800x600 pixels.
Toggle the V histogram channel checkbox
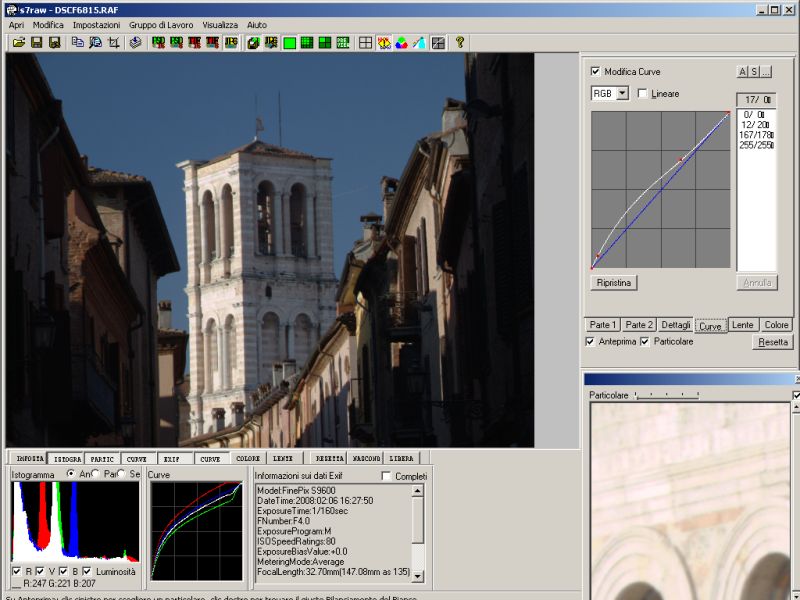click(40, 571)
